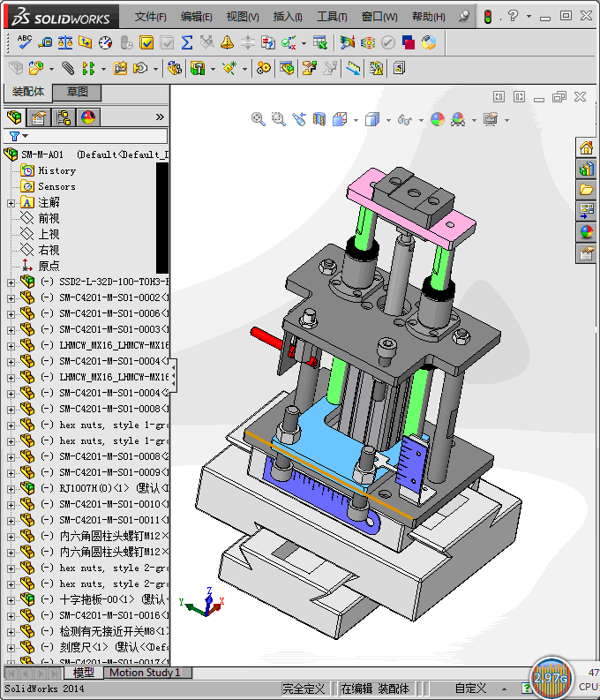This screenshot has width=600, height=700.
Task: Click the Spell Checker ABC icon
Action: (24, 42)
